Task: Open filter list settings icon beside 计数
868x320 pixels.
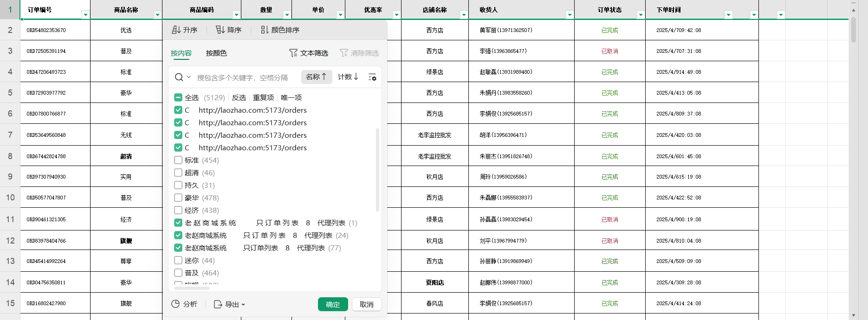Action: [x=372, y=77]
